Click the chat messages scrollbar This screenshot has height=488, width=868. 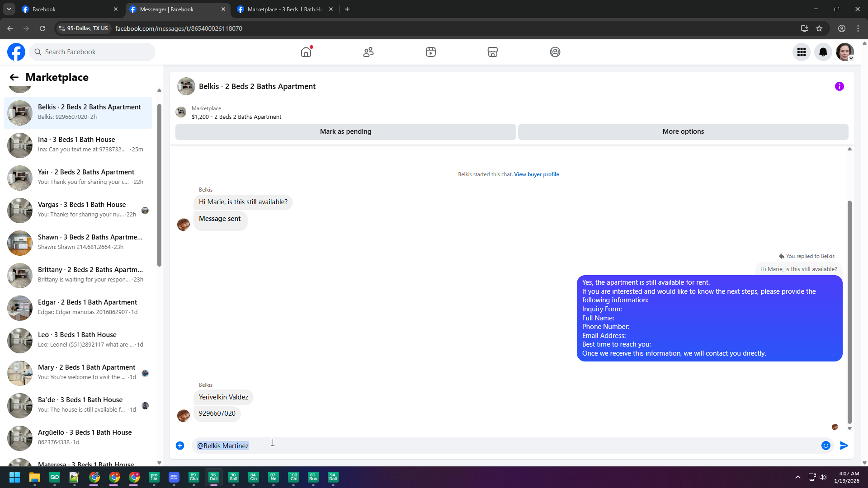(x=849, y=312)
